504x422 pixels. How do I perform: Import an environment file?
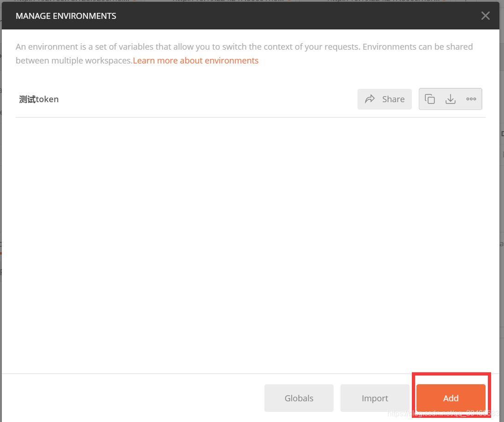point(375,398)
